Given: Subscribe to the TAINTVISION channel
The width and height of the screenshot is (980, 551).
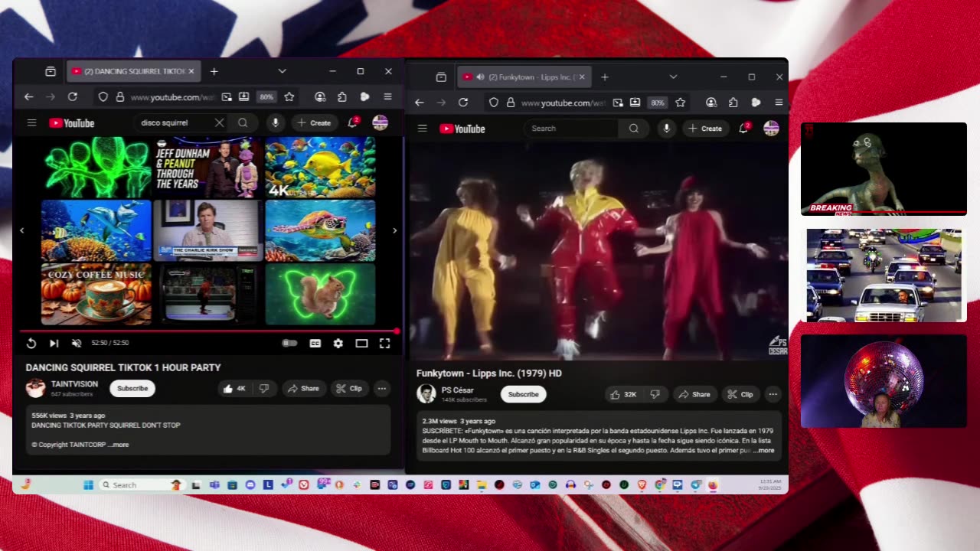Looking at the screenshot, I should click(x=132, y=389).
